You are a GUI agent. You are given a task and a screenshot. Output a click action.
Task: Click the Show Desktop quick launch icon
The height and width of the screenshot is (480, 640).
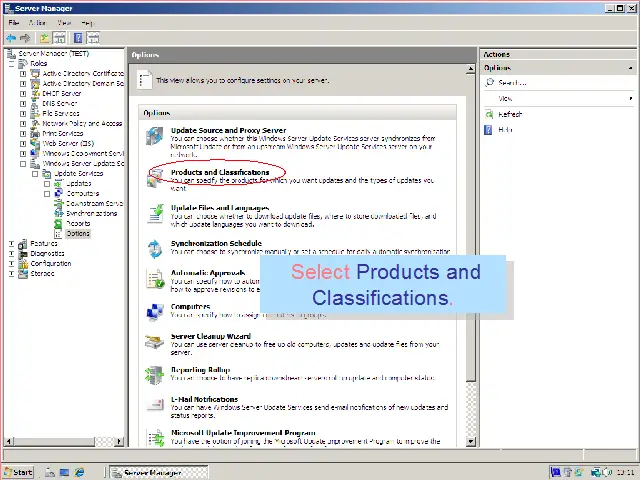coord(64,472)
